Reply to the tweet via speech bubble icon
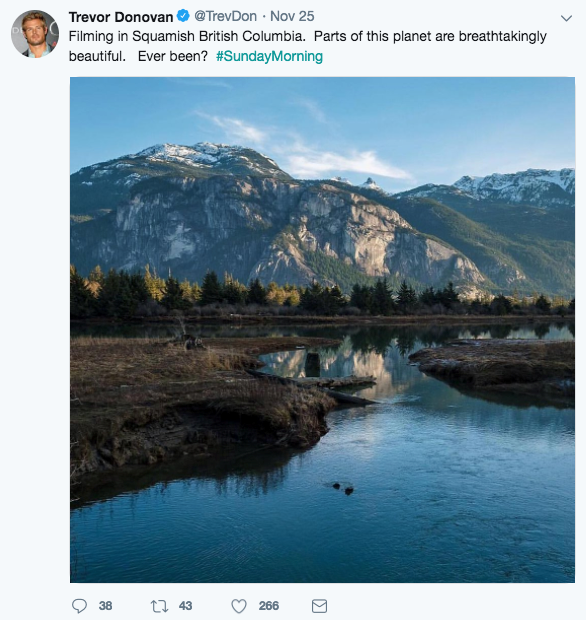 (79, 606)
